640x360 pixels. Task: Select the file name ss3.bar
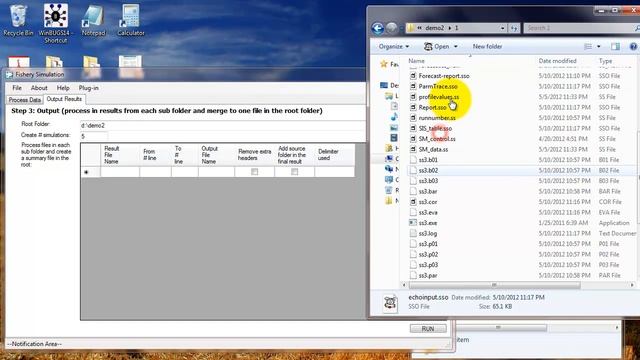428,191
